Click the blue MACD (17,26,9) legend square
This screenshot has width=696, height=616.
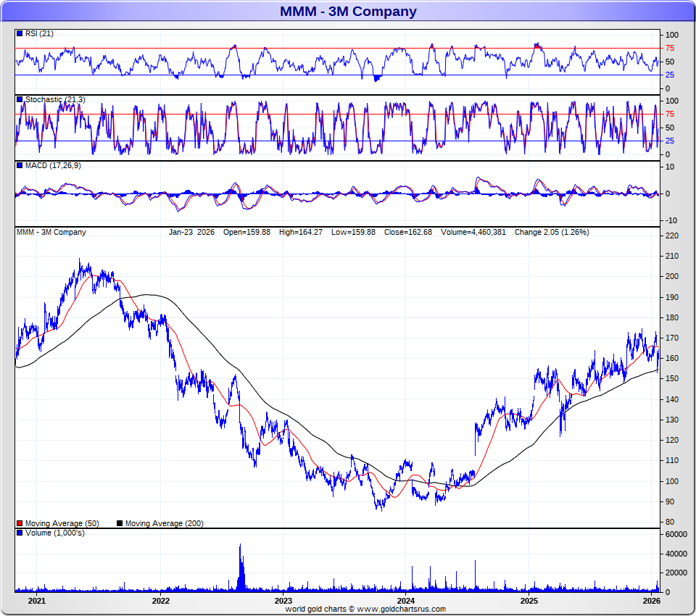coord(20,166)
